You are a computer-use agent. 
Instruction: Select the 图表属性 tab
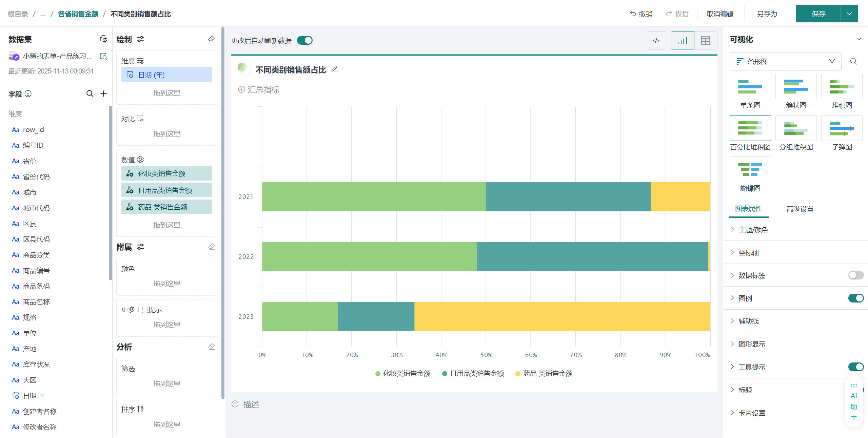coord(748,209)
